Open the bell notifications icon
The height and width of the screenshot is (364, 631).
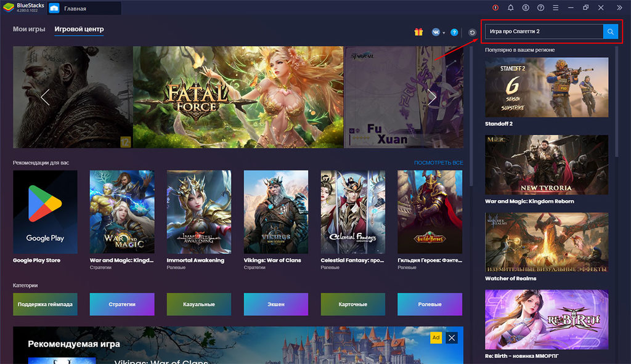tap(510, 7)
